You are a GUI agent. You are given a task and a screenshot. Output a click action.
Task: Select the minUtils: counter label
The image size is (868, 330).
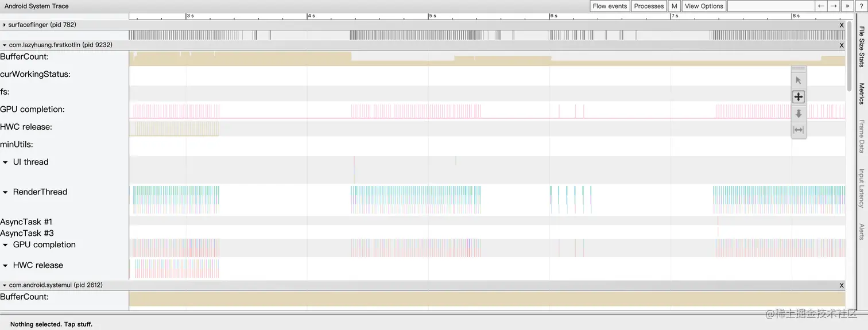(17, 145)
